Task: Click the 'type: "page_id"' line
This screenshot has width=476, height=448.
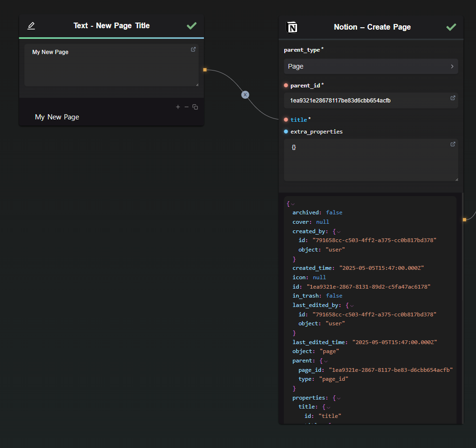Action: 323,379
